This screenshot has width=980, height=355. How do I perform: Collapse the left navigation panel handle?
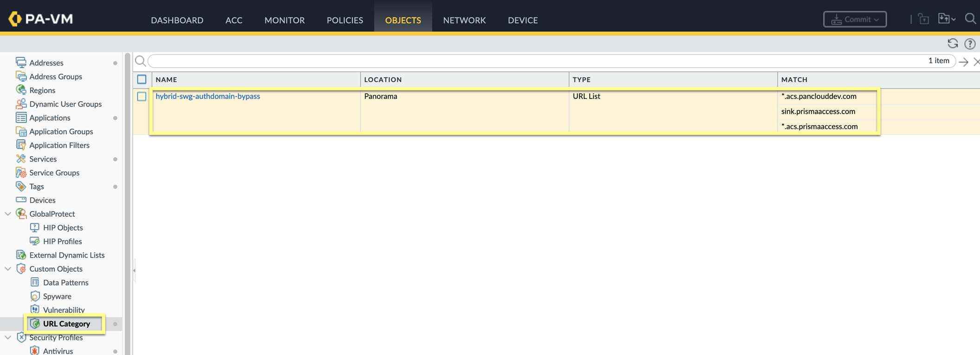click(x=134, y=270)
